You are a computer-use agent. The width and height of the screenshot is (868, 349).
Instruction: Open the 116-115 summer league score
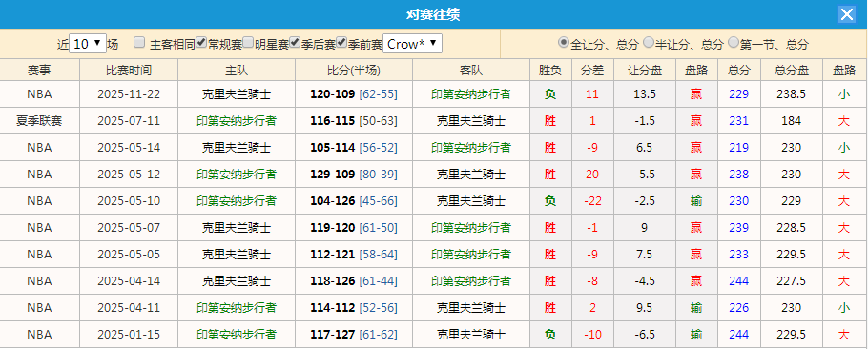pos(332,120)
